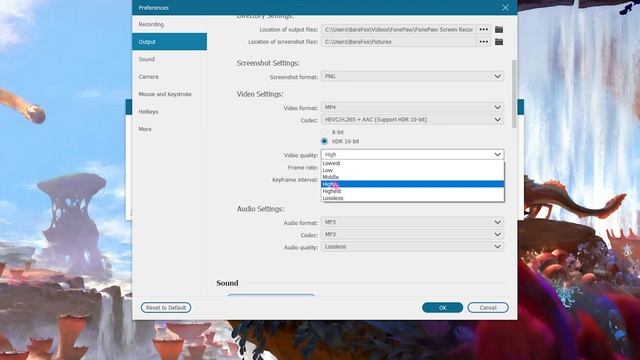Choose Lossless video quality

412,198
